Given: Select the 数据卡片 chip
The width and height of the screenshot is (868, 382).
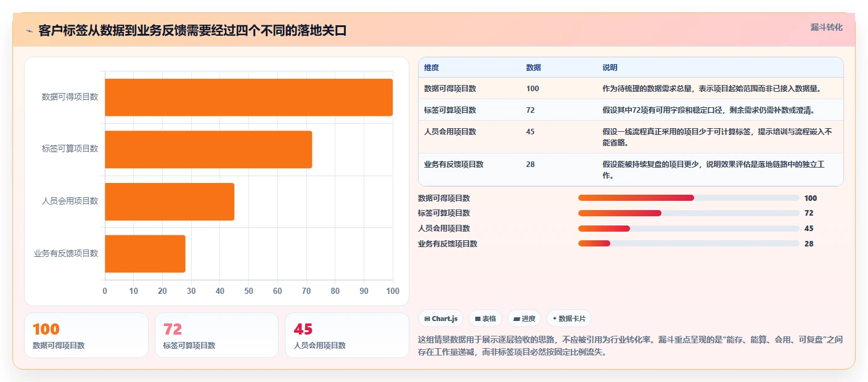Looking at the screenshot, I should [569, 319].
